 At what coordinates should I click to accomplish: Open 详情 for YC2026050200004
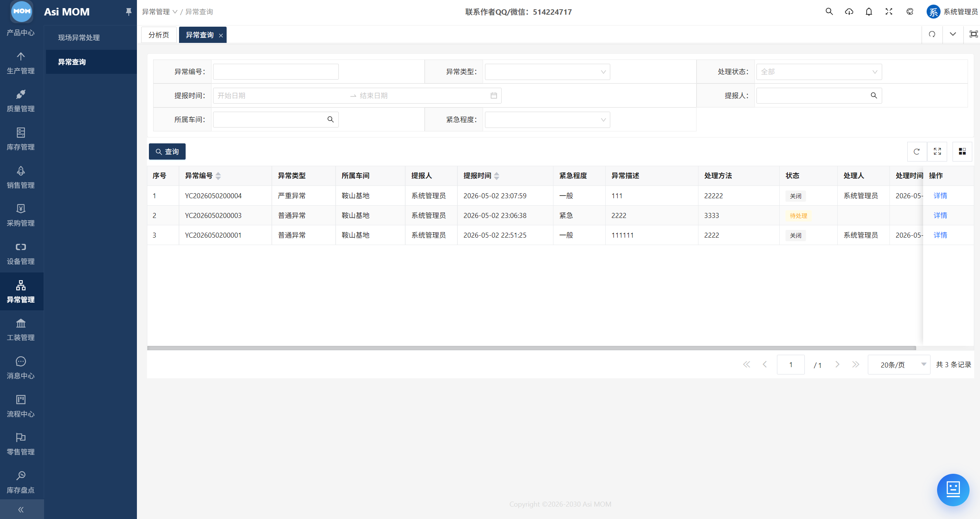pyautogui.click(x=940, y=196)
